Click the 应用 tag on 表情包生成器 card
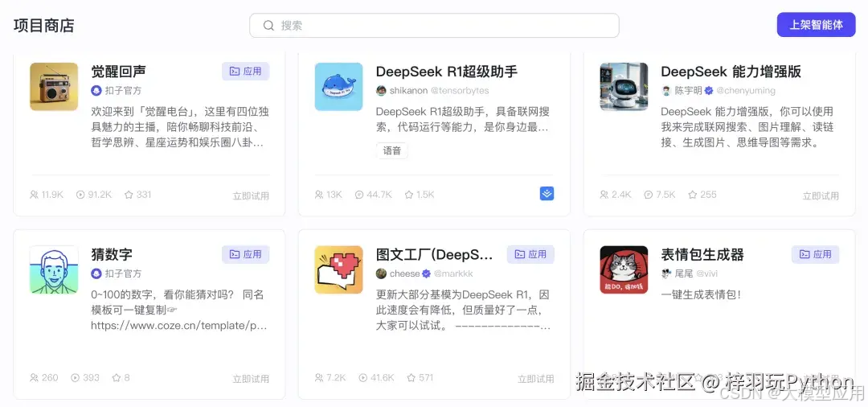868x407 pixels. point(816,255)
